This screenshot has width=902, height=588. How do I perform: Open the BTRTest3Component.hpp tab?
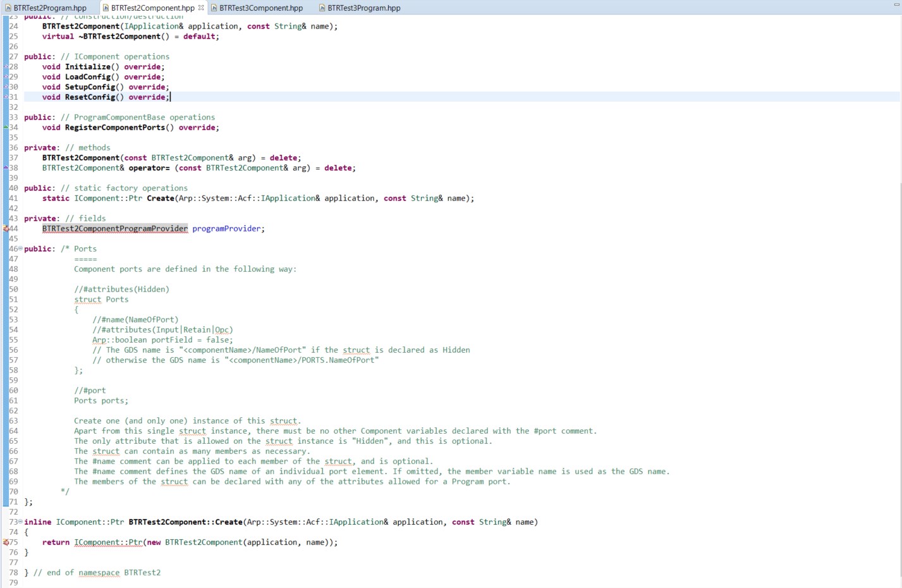260,8
